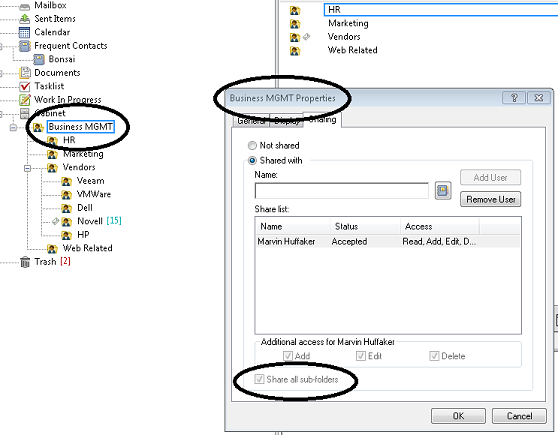Select Novell folder label in tree

[x=90, y=221]
